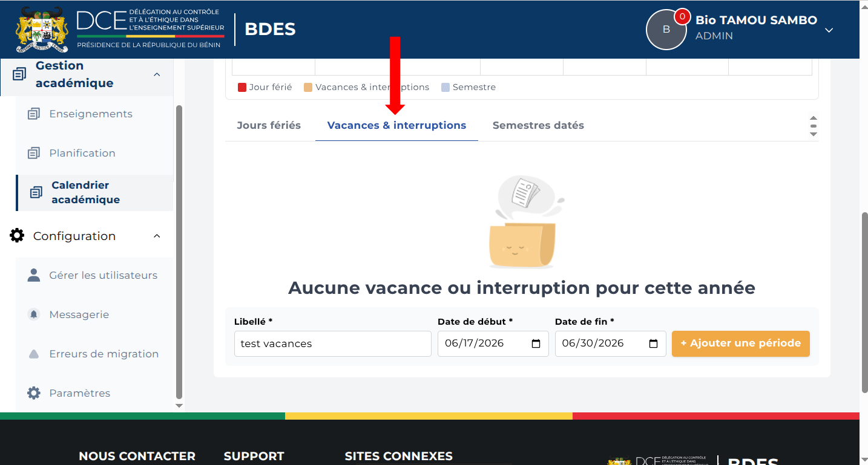Go to Gérer les utilisateurs
Screen dimensions: 868x465
pyautogui.click(x=104, y=275)
